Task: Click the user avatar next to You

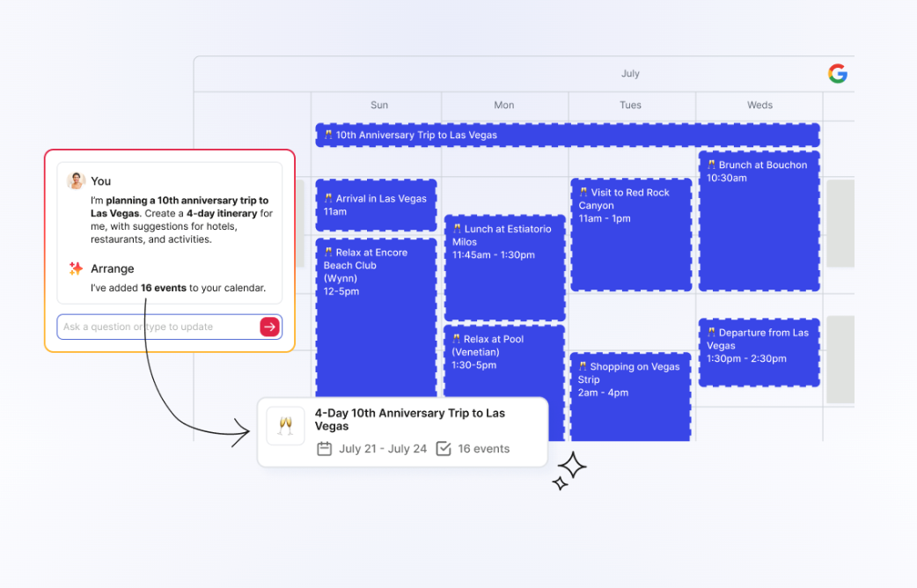Action: pyautogui.click(x=76, y=180)
